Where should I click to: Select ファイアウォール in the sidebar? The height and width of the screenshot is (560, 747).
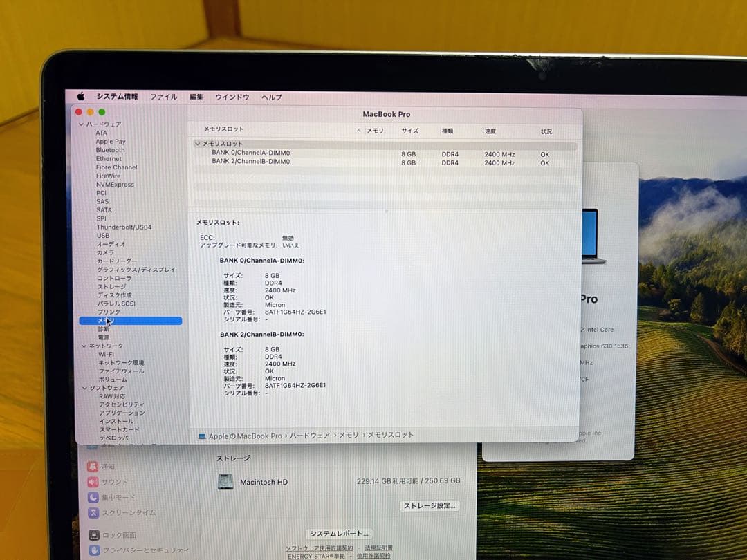pos(121,371)
